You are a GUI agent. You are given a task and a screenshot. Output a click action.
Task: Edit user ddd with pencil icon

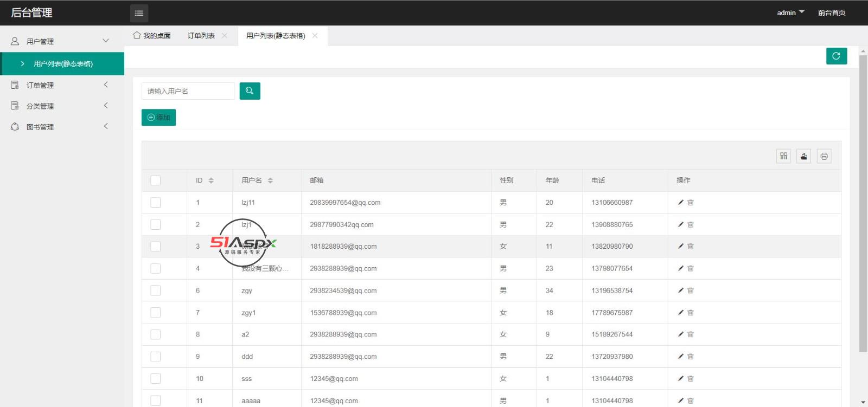tap(680, 357)
